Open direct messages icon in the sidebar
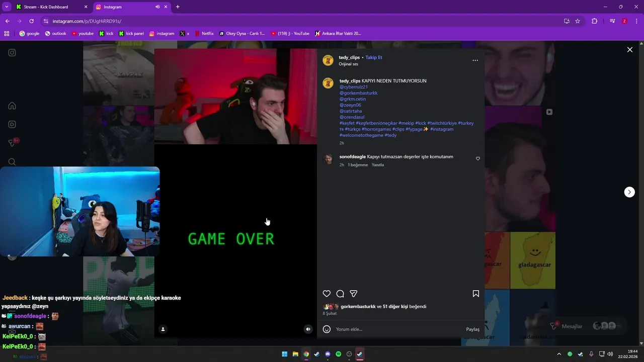Image resolution: width=644 pixels, height=362 pixels. 12,143
